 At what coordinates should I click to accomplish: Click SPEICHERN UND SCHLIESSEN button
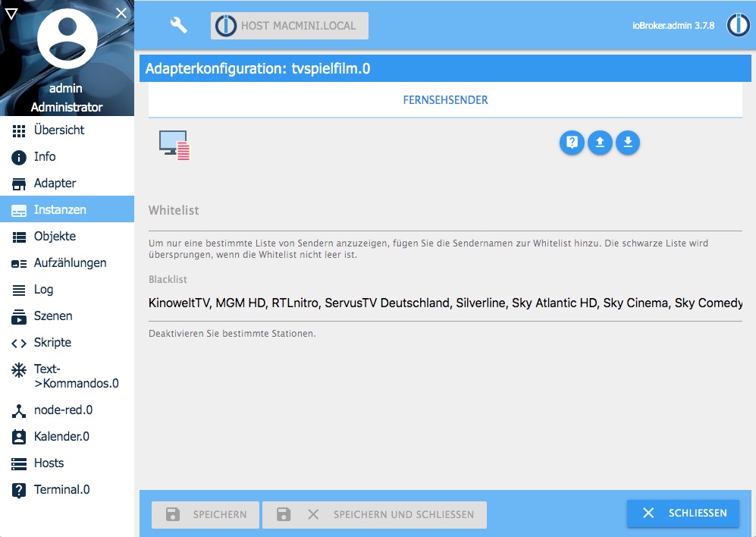(x=375, y=515)
